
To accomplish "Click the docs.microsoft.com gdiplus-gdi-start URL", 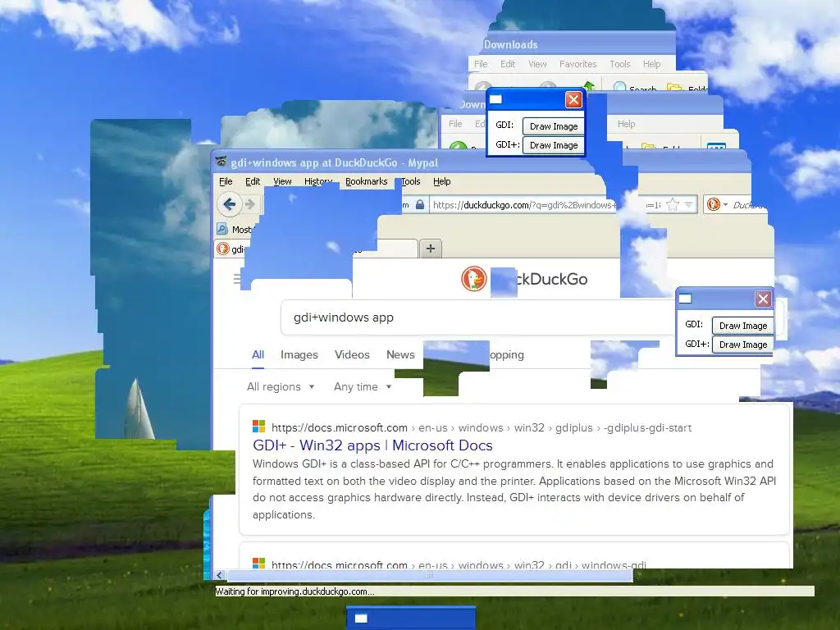I will coord(481,427).
